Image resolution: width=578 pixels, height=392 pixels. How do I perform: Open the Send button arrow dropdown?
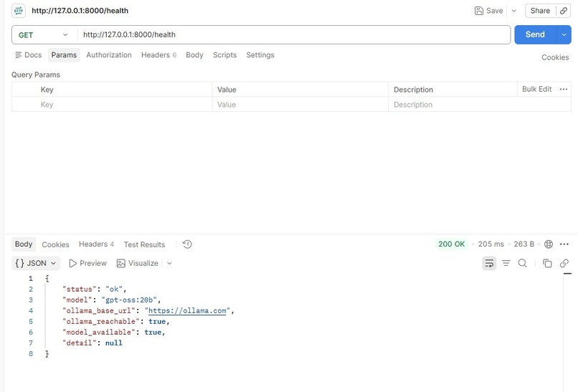pos(564,34)
